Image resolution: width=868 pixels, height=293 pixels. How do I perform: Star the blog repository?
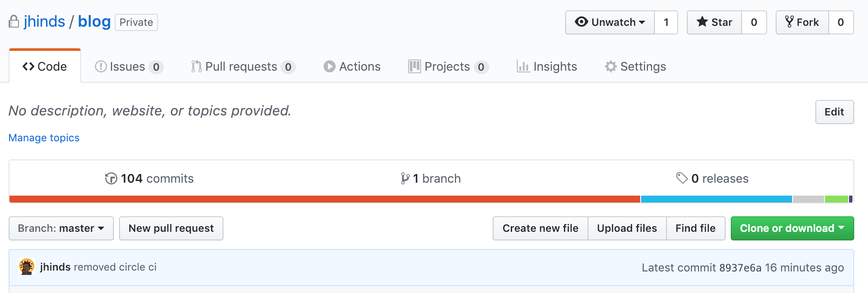714,22
